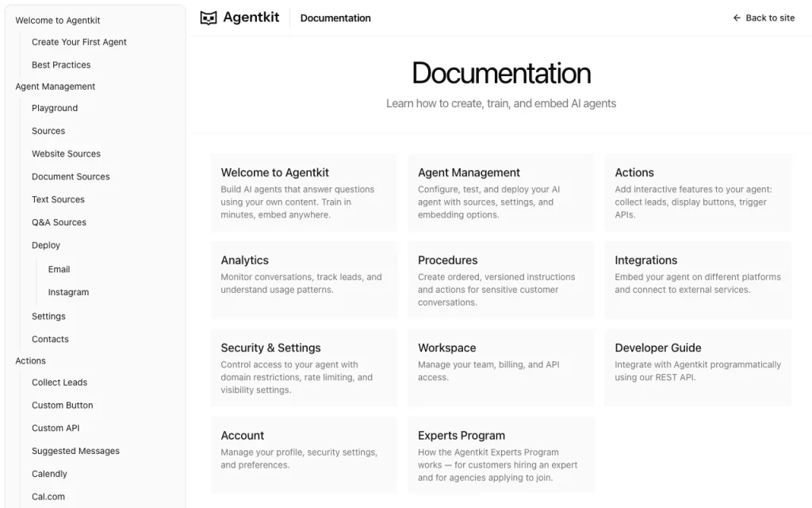Open the Workspace card
This screenshot has height=508, width=812.
coord(501,368)
